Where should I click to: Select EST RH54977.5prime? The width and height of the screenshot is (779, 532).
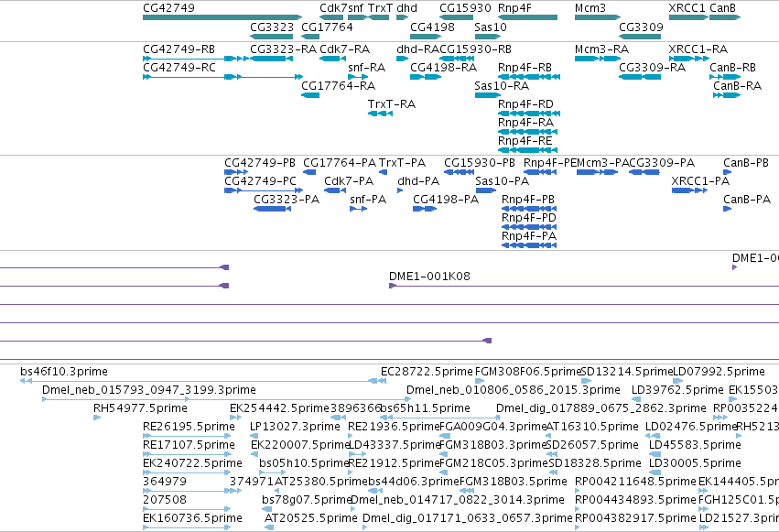140,408
